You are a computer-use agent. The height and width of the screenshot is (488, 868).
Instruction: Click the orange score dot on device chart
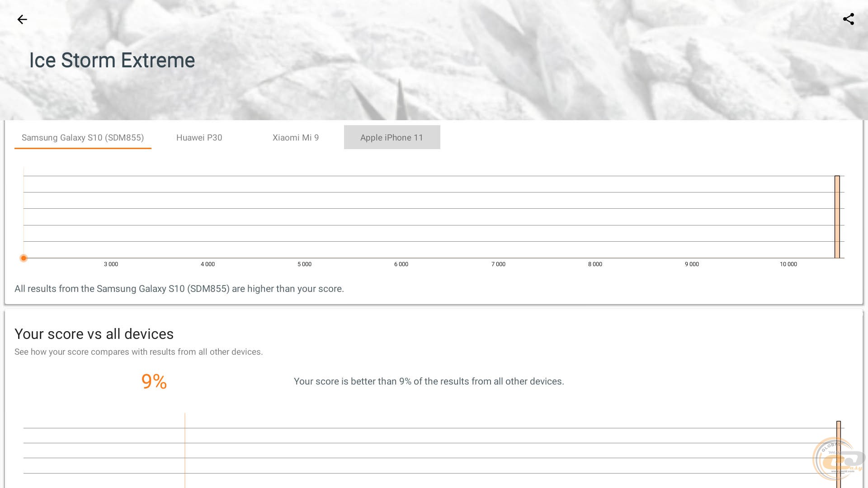24,258
